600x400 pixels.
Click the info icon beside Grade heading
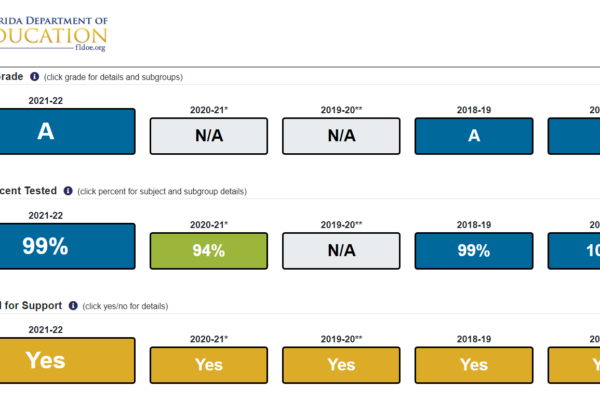[x=35, y=76]
